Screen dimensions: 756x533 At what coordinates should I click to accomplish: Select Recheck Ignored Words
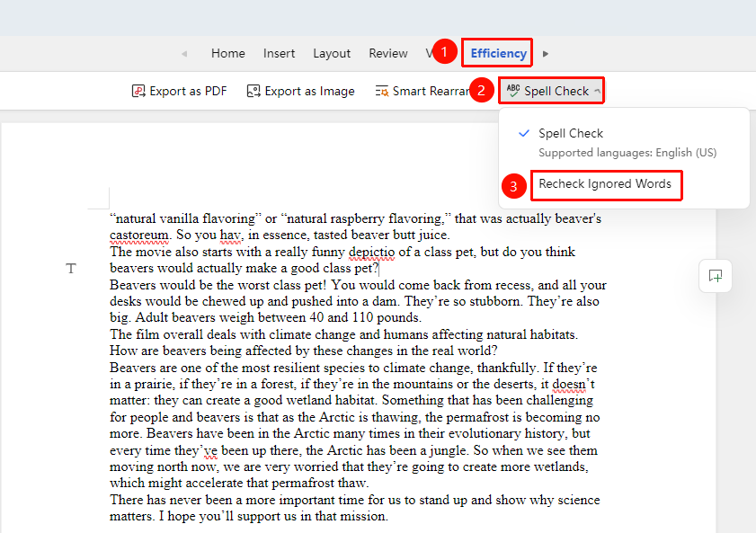(x=605, y=183)
